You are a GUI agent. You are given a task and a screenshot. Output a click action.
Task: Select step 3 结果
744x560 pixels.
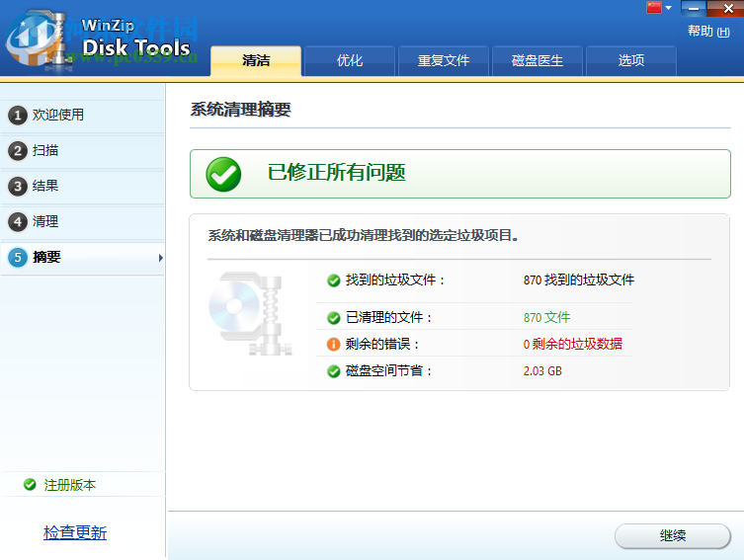pos(83,186)
